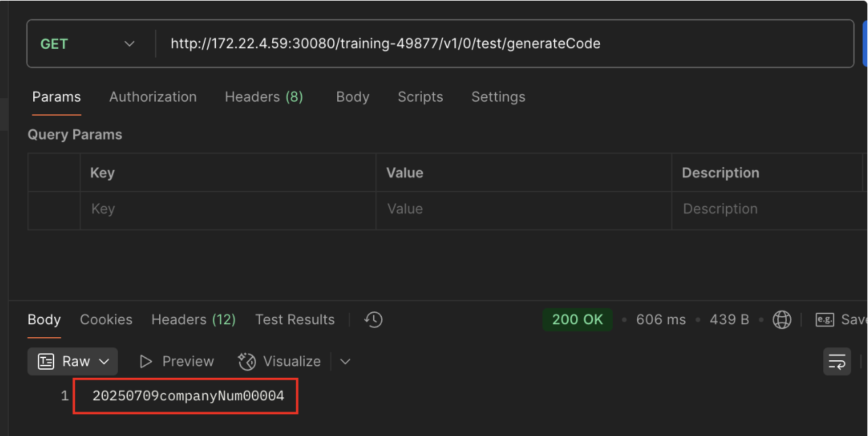Screen dimensions: 868x436
Task: Expand the Raw format dropdown
Action: (72, 362)
